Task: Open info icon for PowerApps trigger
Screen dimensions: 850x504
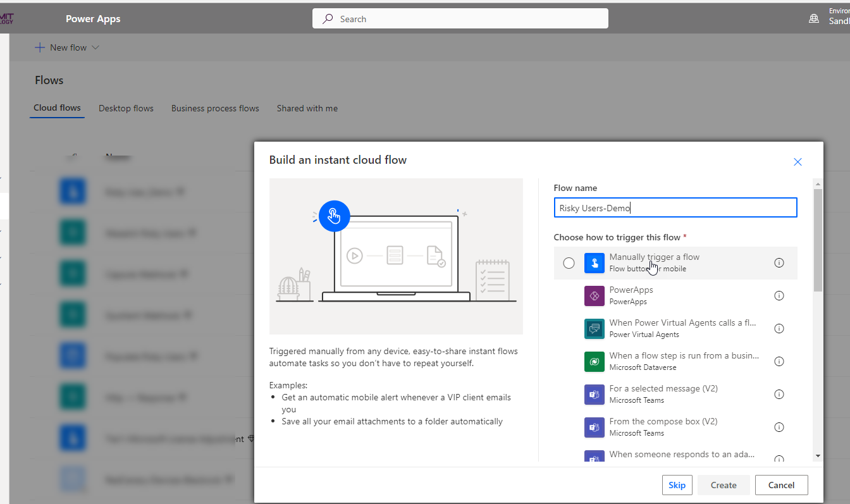Action: pos(779,296)
